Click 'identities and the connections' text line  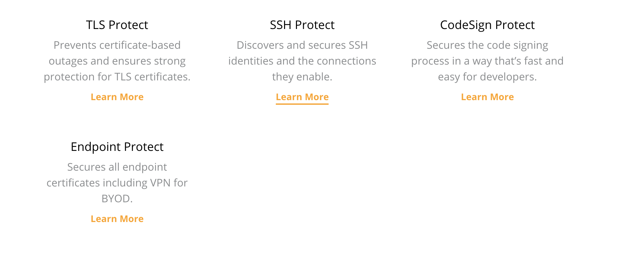pyautogui.click(x=302, y=61)
